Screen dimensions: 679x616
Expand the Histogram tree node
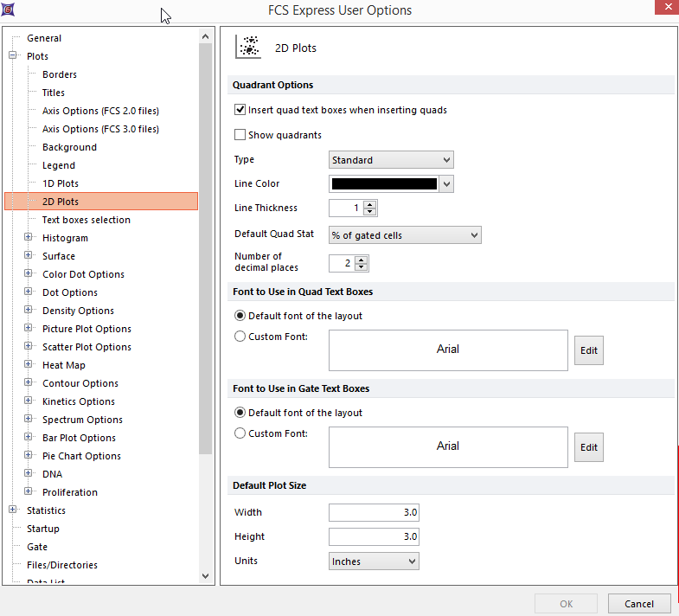click(x=29, y=238)
